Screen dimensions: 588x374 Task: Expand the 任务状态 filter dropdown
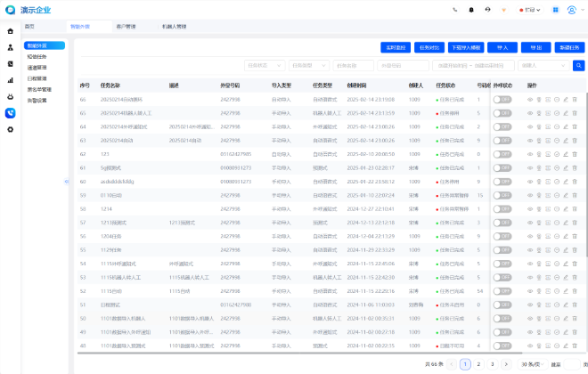coord(264,65)
